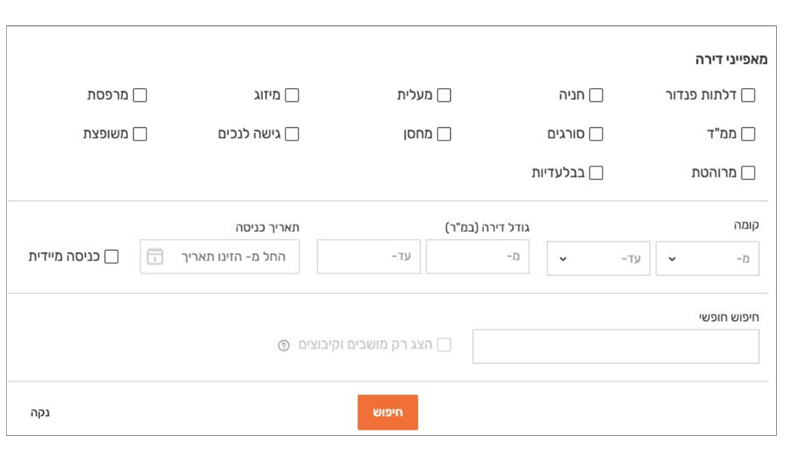Check the משופצת (renovated) checkbox

(x=140, y=134)
